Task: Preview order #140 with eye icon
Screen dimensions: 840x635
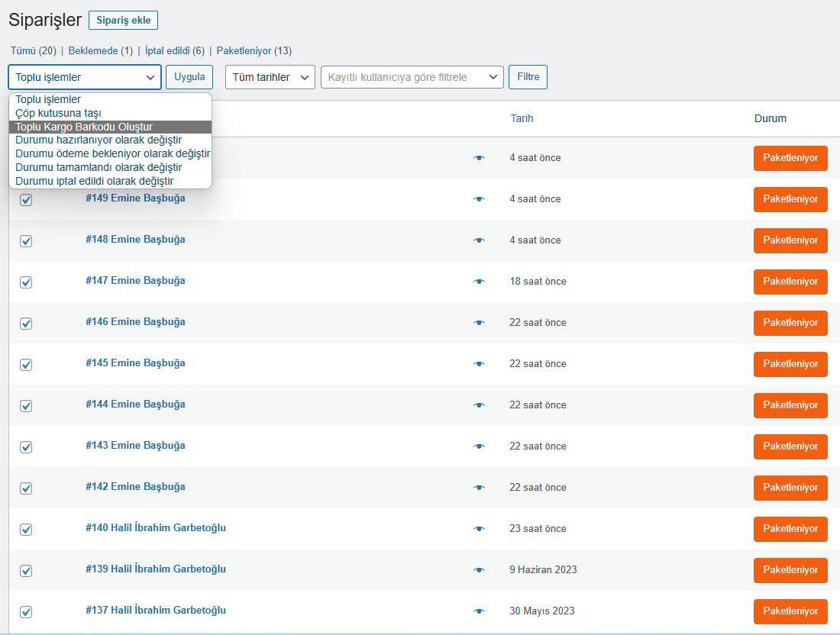Action: [479, 529]
